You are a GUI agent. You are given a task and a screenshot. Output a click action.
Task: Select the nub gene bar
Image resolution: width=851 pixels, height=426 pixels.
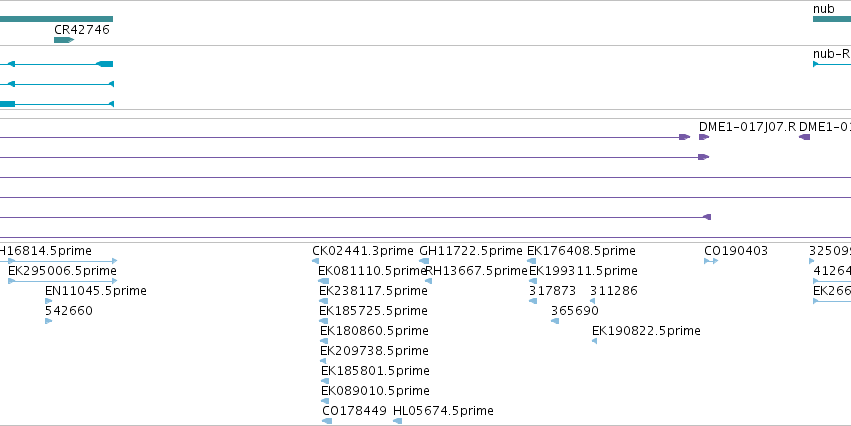(832, 20)
